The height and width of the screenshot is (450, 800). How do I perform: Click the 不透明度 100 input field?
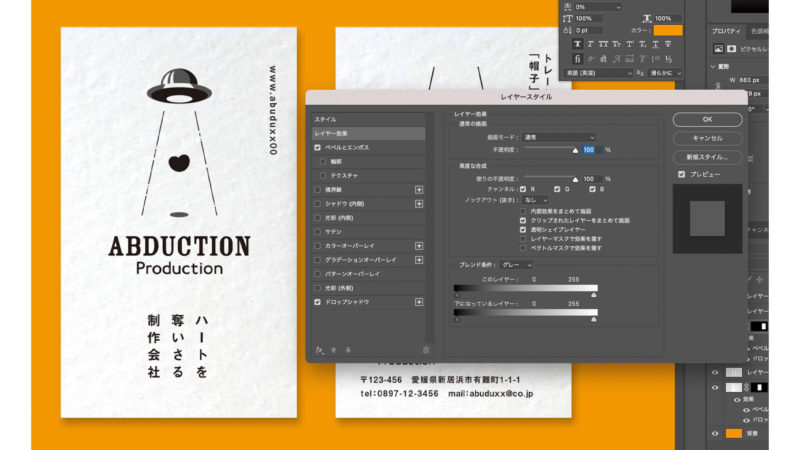click(x=592, y=150)
